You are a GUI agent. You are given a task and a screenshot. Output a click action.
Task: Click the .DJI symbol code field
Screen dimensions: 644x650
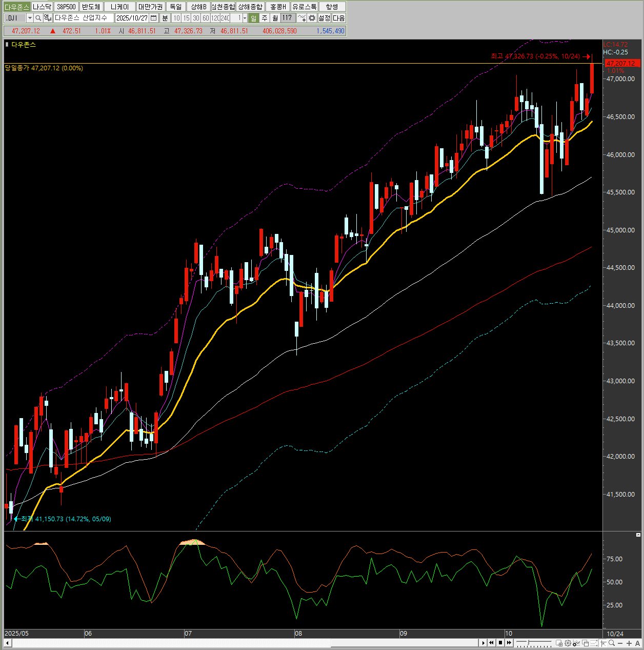point(14,18)
